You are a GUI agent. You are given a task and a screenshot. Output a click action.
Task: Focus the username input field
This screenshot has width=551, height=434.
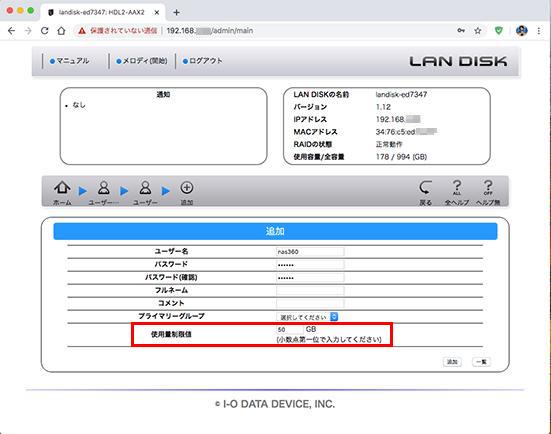(x=310, y=252)
